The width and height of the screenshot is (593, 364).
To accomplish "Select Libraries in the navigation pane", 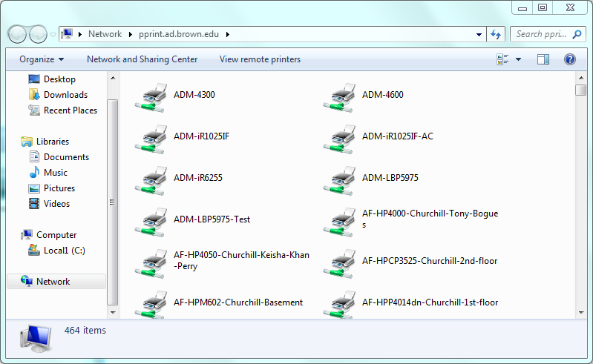I will tap(45, 142).
